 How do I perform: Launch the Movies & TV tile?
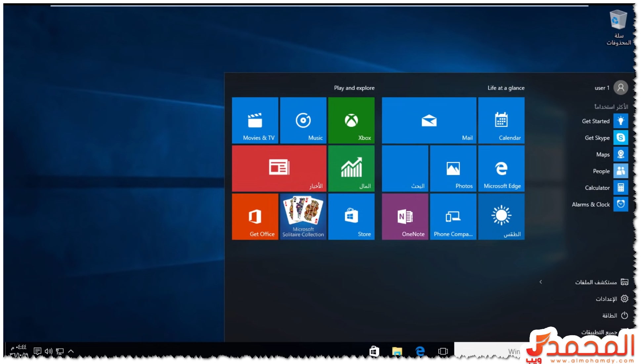click(255, 120)
